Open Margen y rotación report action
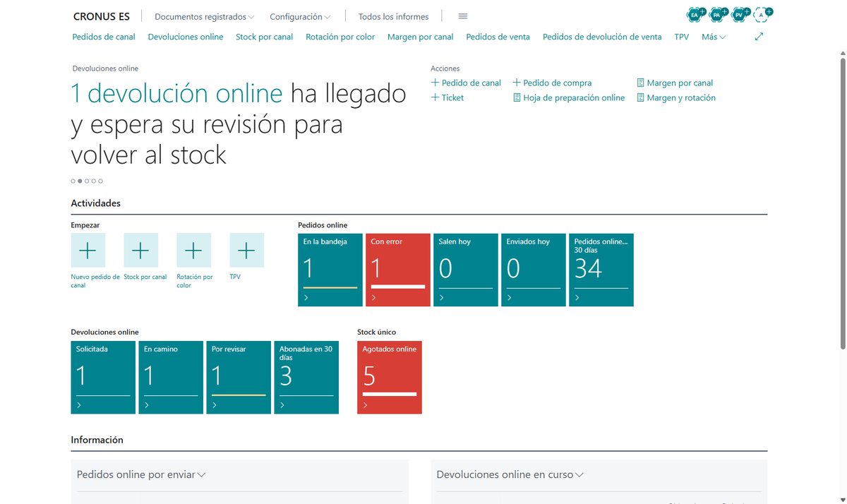This screenshot has width=847, height=504. coord(676,97)
